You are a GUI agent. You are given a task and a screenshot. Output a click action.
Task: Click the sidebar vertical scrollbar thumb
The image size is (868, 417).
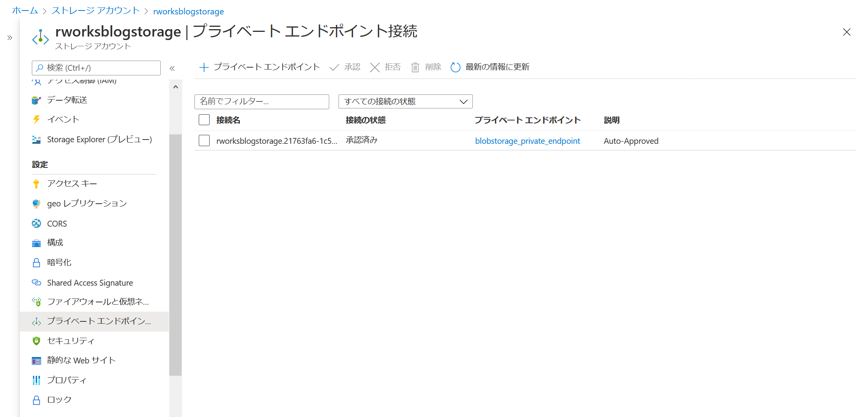tap(175, 255)
